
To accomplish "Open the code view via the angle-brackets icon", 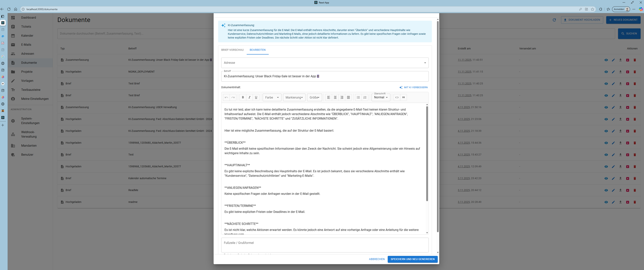I will point(397,97).
